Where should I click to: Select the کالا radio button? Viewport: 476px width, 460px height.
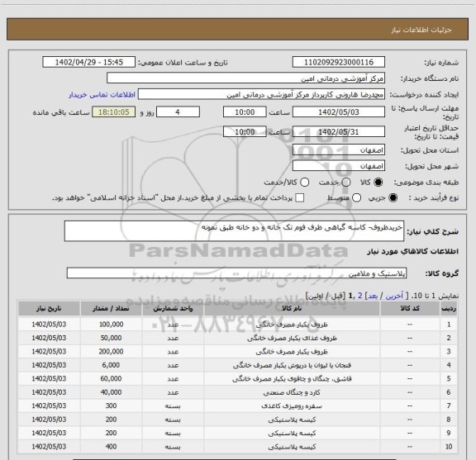pos(378,183)
